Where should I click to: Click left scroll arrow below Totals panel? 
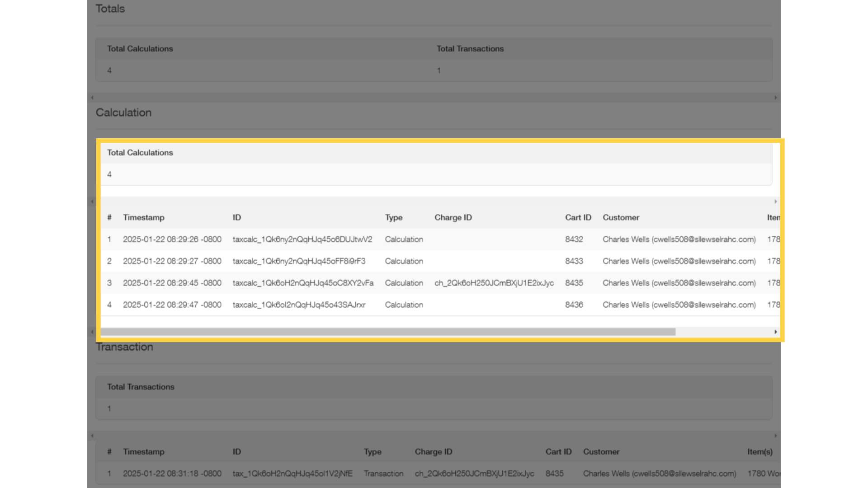[92, 98]
